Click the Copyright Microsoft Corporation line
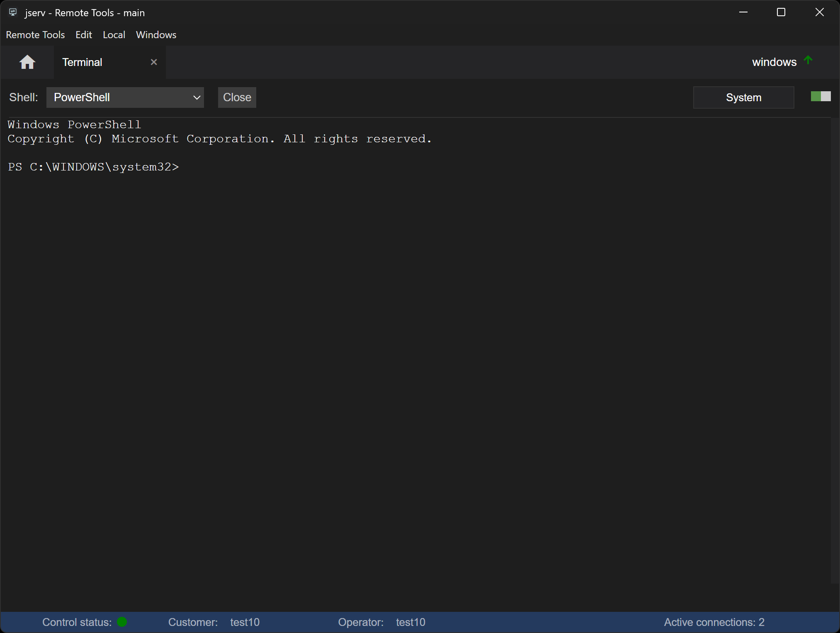Screen dimensions: 840x633 coord(220,139)
